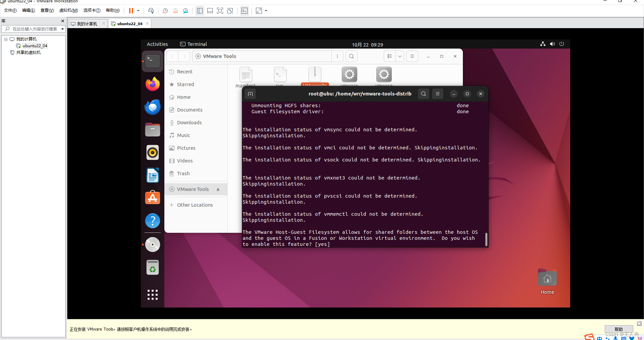Eject the VMware Tools disc in sidebar

click(x=218, y=189)
